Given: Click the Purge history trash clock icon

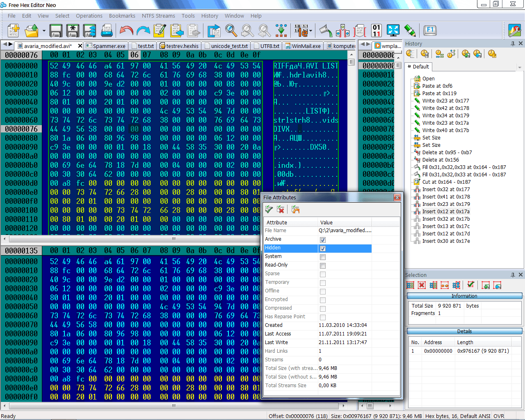Looking at the screenshot, I should pyautogui.click(x=425, y=54).
